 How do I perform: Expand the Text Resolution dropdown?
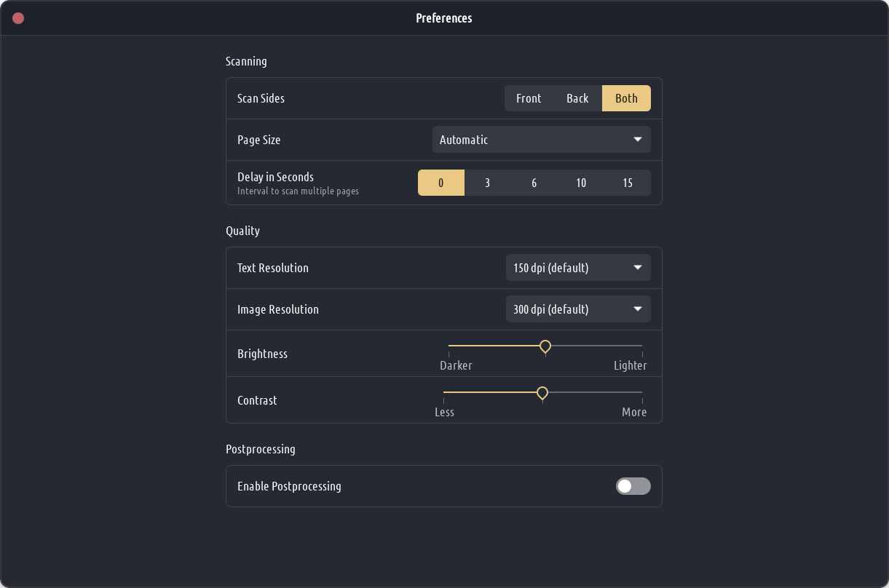[578, 268]
